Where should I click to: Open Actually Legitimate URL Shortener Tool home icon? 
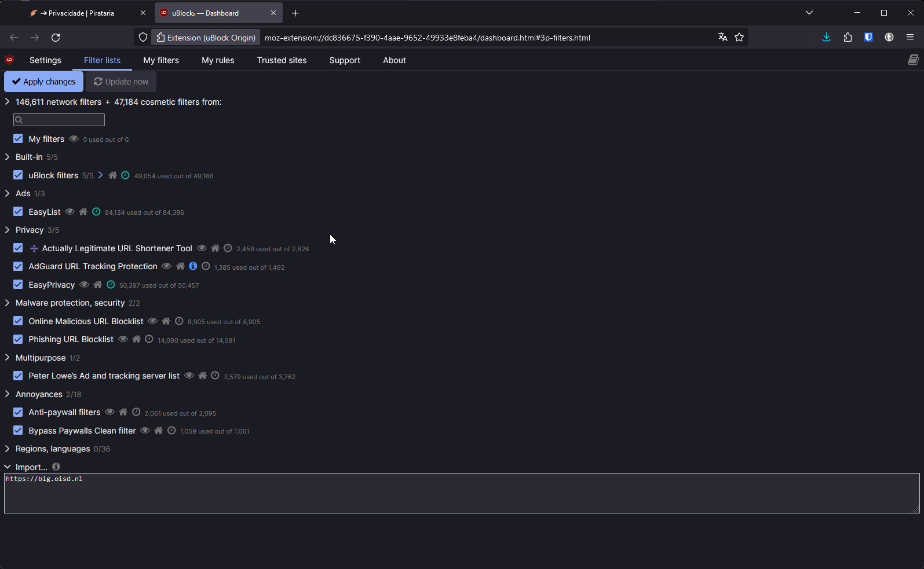pyautogui.click(x=215, y=248)
